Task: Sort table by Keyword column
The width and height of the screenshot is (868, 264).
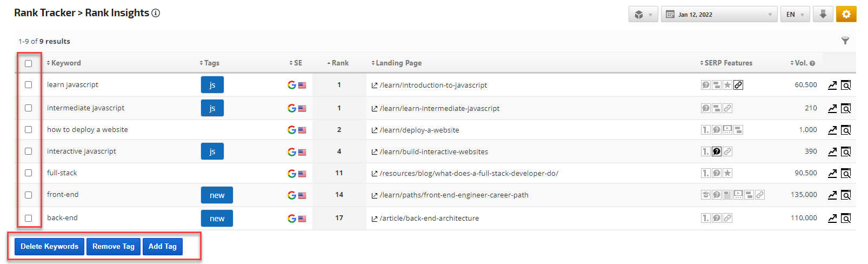Action: pyautogui.click(x=66, y=63)
